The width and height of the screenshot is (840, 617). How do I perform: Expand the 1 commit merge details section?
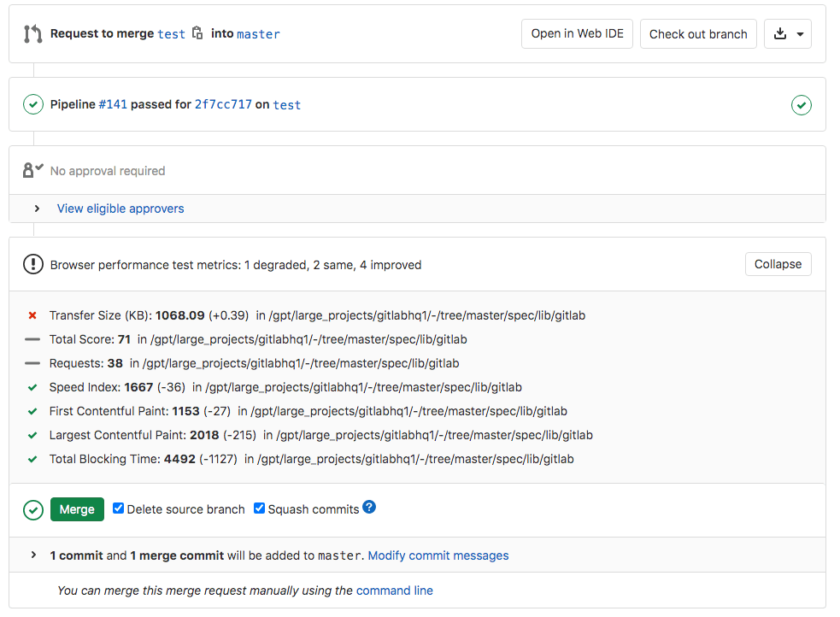point(33,555)
